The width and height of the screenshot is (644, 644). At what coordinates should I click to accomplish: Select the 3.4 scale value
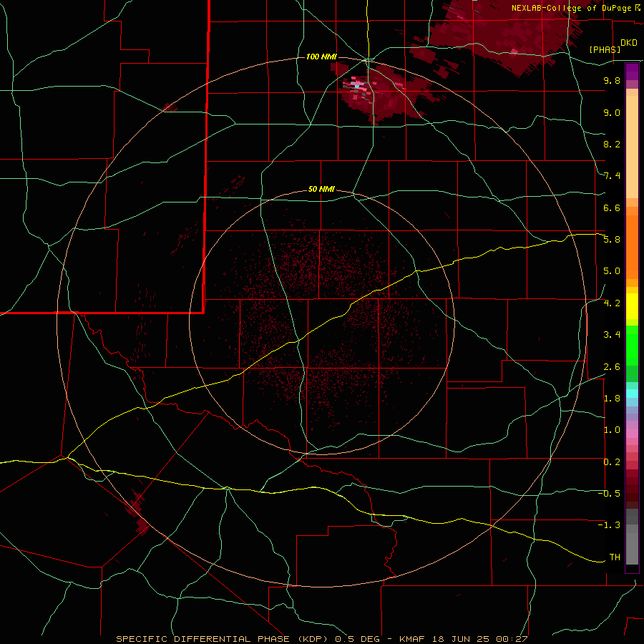click(x=612, y=335)
